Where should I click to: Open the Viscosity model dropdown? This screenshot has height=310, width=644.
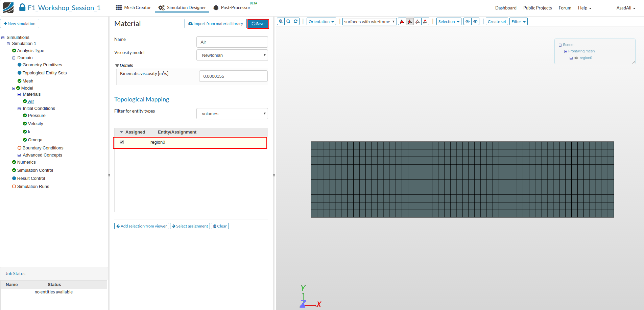tap(232, 55)
